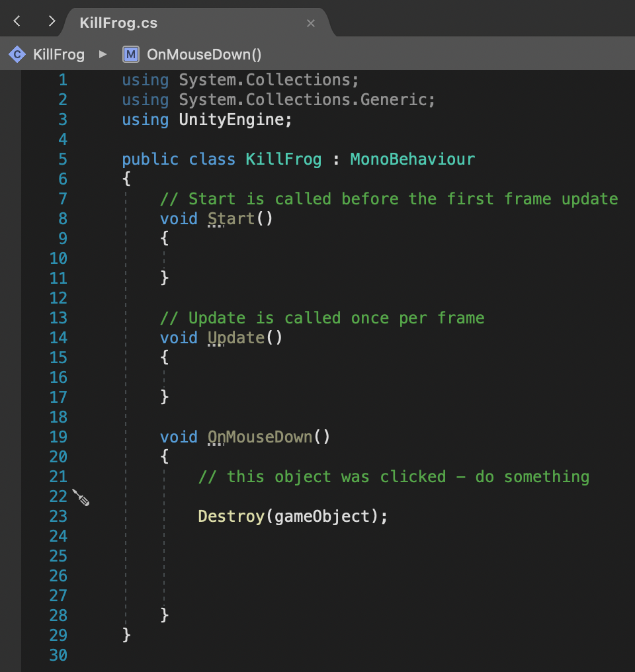The image size is (635, 672).
Task: Click the KillFrog.cs tab title text
Action: click(x=118, y=22)
